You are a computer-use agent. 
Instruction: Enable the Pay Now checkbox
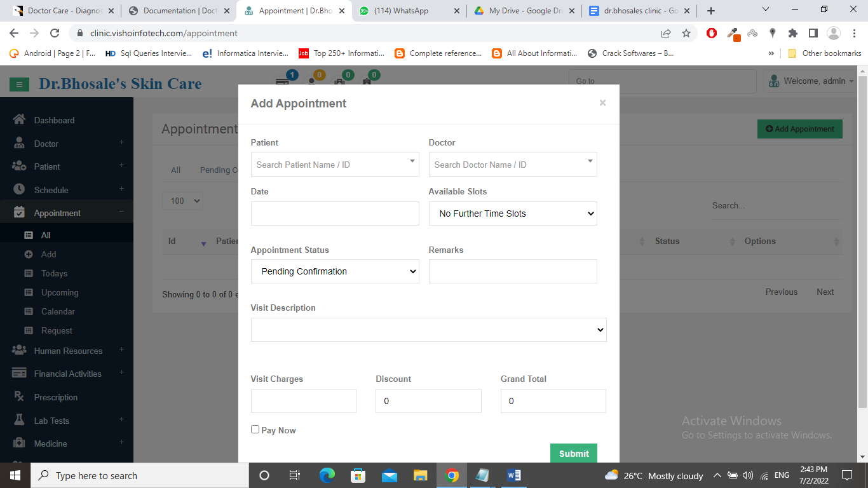[x=255, y=430]
